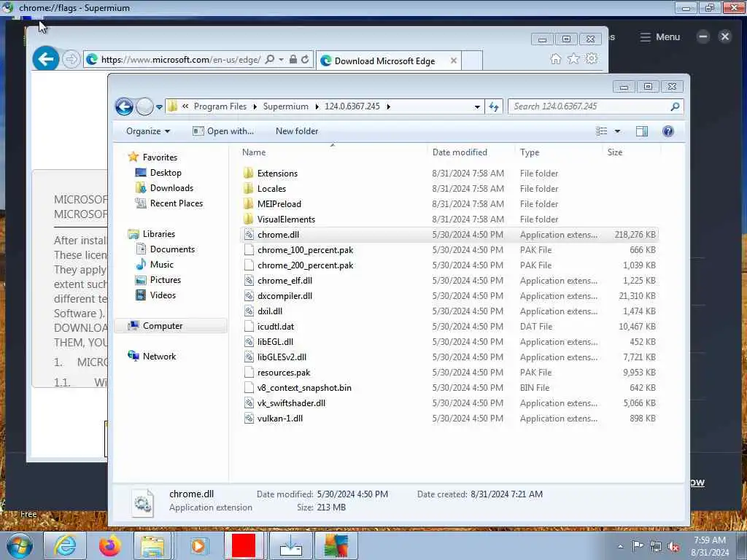The width and height of the screenshot is (747, 560).
Task: Select Recent Places in navigation pane
Action: coord(177,203)
